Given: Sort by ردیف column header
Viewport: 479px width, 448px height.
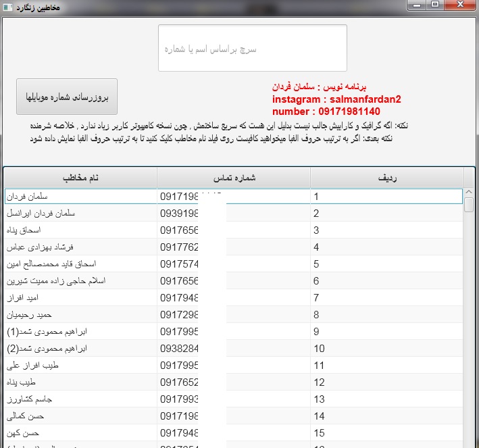Looking at the screenshot, I should [387, 178].
